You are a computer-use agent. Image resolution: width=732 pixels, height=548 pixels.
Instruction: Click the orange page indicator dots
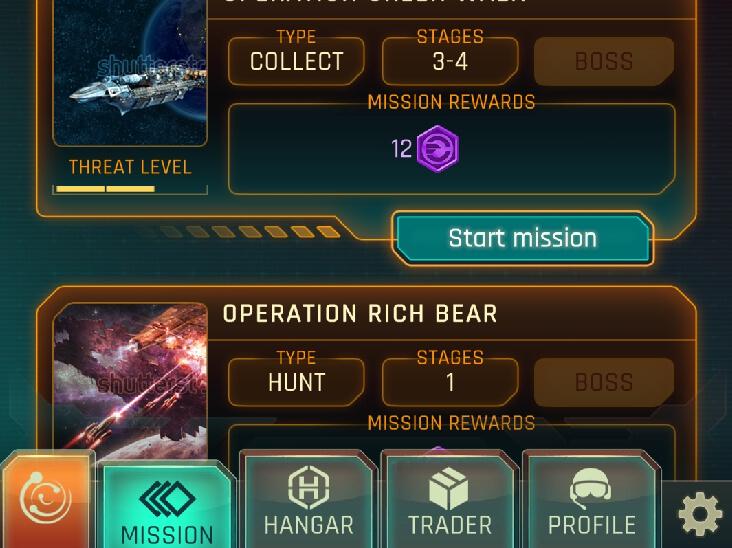242,232
